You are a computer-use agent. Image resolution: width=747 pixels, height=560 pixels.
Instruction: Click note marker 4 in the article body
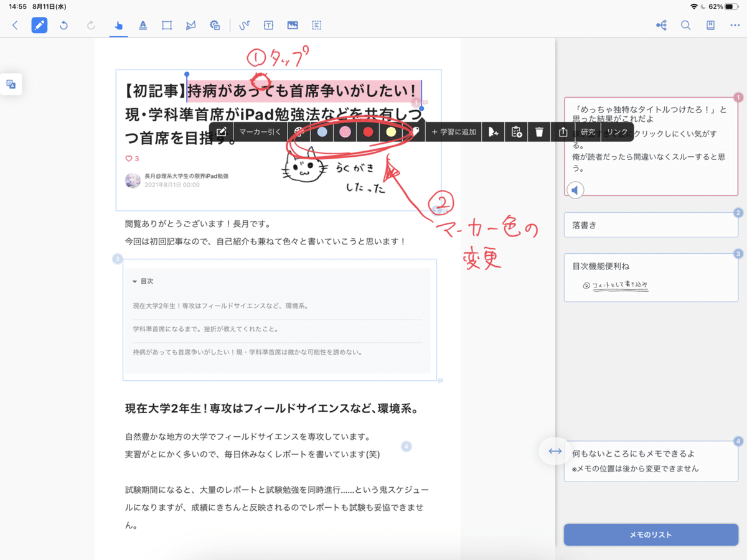click(x=406, y=446)
